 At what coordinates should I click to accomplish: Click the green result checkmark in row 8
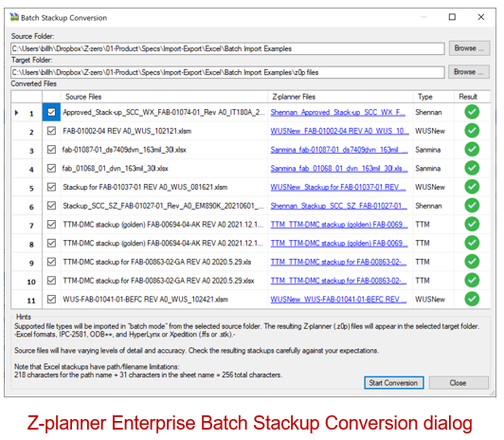(x=472, y=243)
